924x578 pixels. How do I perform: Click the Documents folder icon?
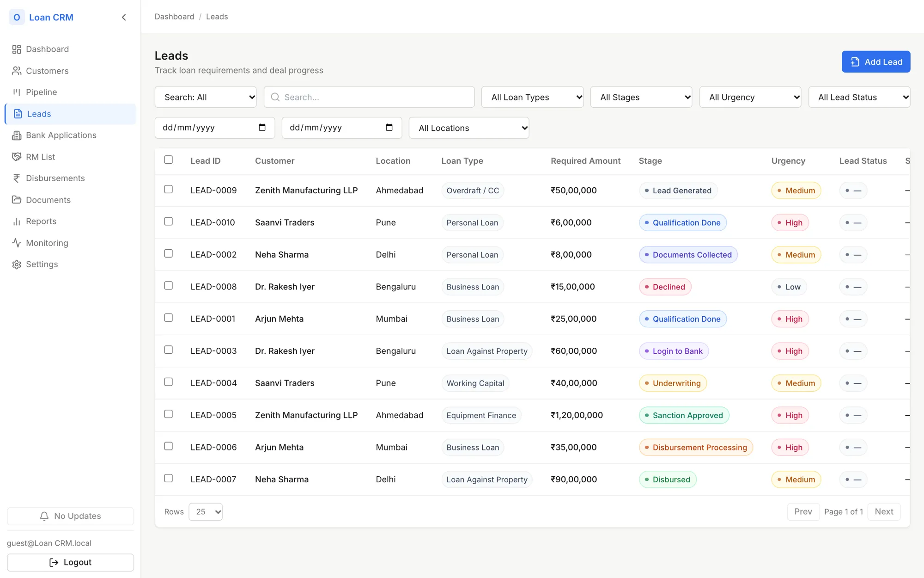17,200
